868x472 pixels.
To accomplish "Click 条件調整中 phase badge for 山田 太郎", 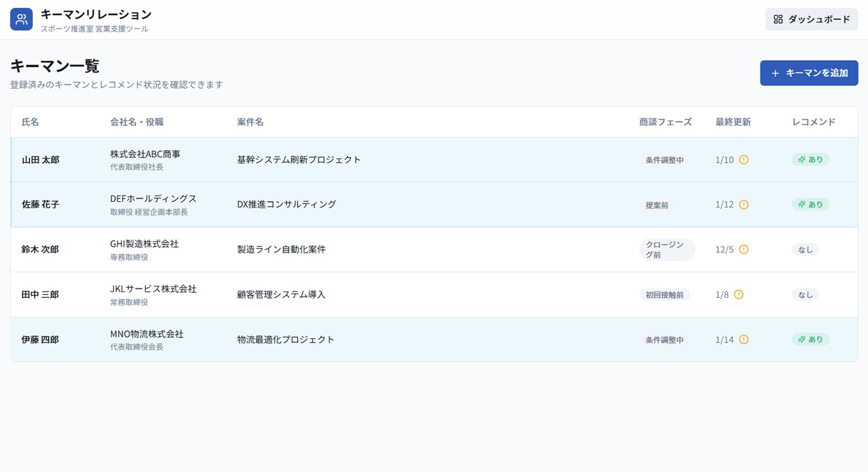I will tap(665, 160).
